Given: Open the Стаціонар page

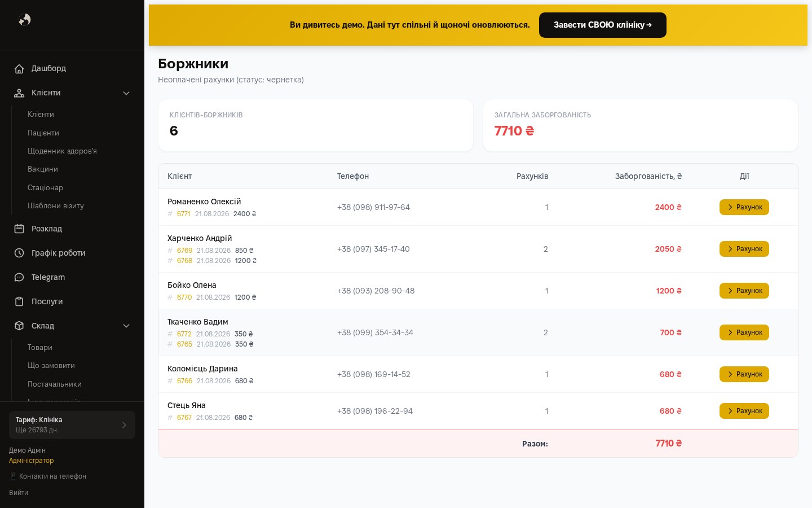Looking at the screenshot, I should 45,187.
